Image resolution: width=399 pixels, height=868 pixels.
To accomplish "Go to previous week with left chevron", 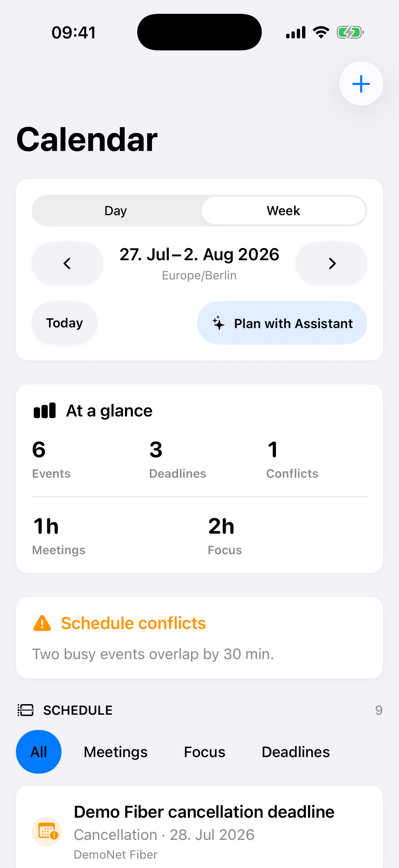I will 67,263.
